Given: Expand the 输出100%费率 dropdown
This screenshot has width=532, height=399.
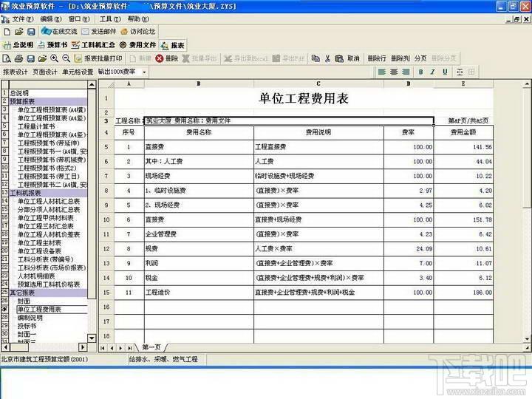Looking at the screenshot, I should 144,72.
